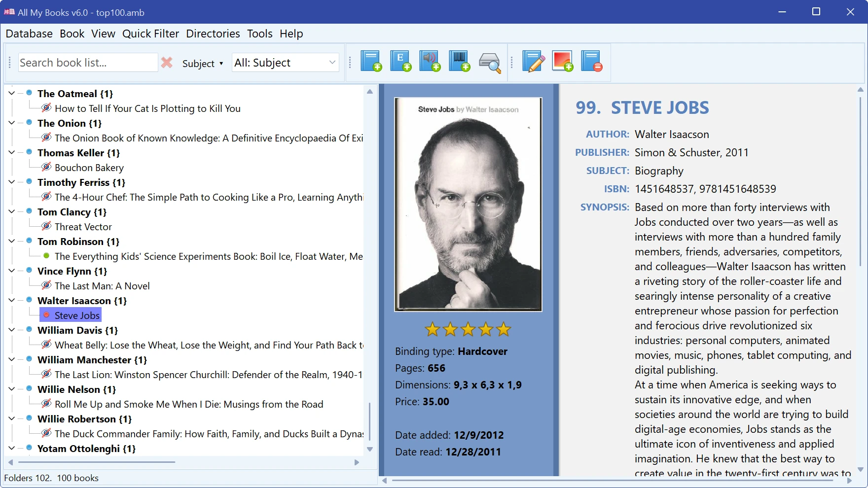Collapse the Walter Isaacson group
This screenshot has height=488, width=868.
(x=11, y=300)
